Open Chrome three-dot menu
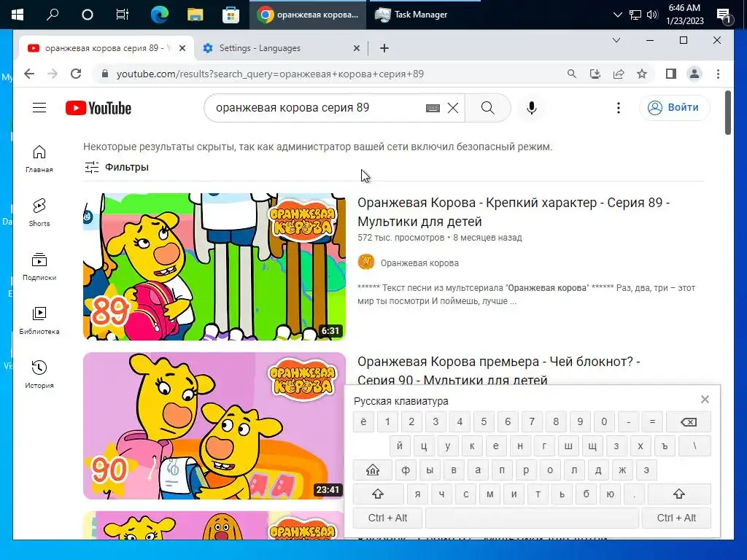This screenshot has height=560, width=747. coord(718,74)
